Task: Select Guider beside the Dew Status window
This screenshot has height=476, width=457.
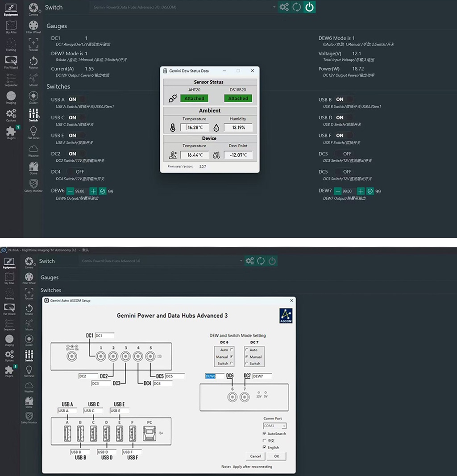Action: (x=33, y=97)
